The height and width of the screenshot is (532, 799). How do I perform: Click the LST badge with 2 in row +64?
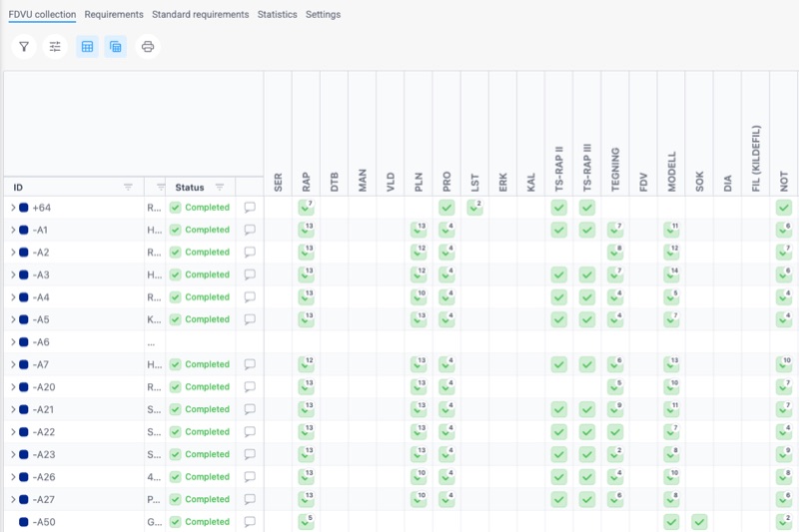point(474,208)
